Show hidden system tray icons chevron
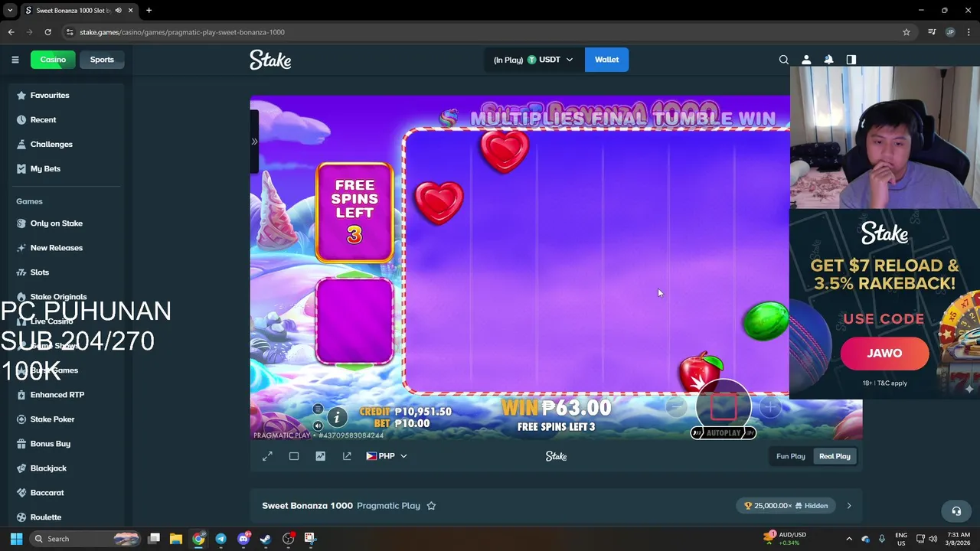Viewport: 980px width, 551px height. click(848, 539)
